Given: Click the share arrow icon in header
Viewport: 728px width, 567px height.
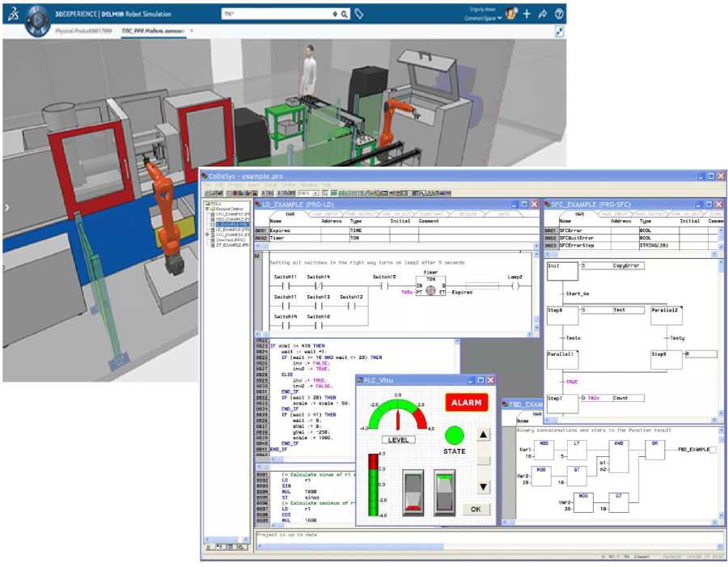Looking at the screenshot, I should pyautogui.click(x=543, y=14).
